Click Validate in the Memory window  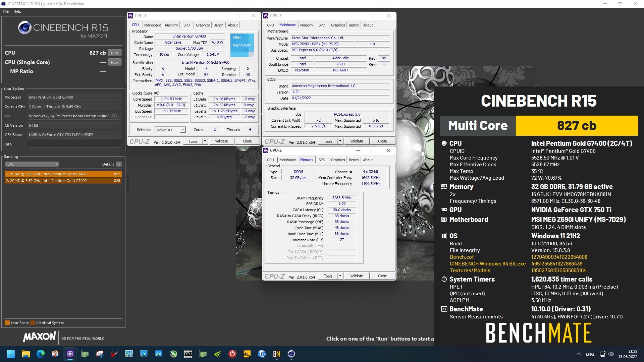[x=357, y=276]
